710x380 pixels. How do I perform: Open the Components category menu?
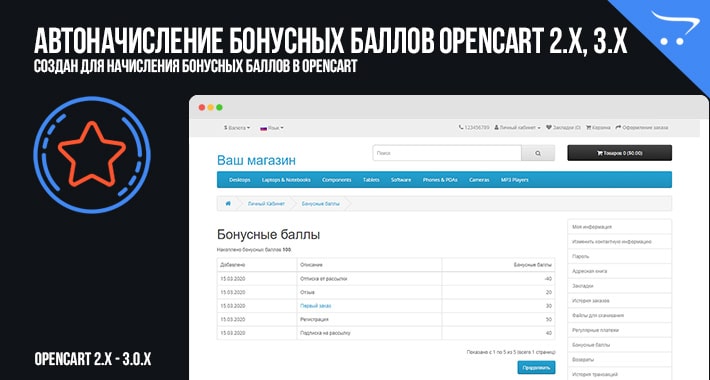point(336,180)
